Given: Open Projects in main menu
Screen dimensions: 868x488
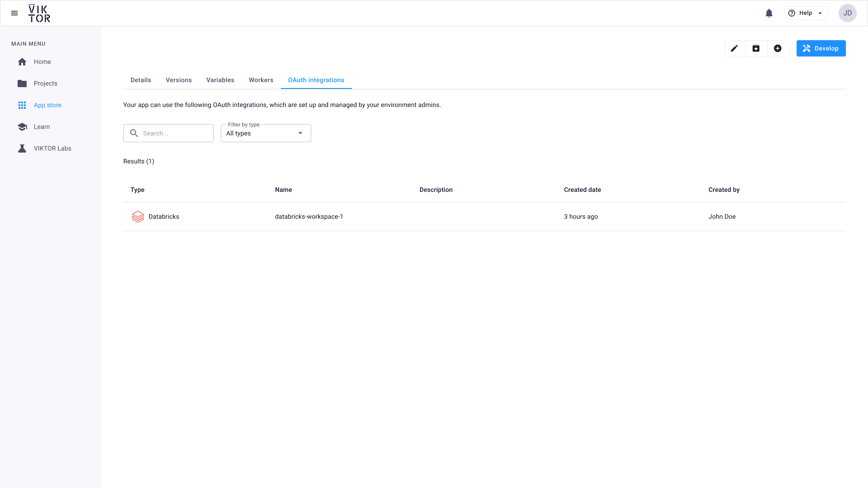Looking at the screenshot, I should pos(45,84).
